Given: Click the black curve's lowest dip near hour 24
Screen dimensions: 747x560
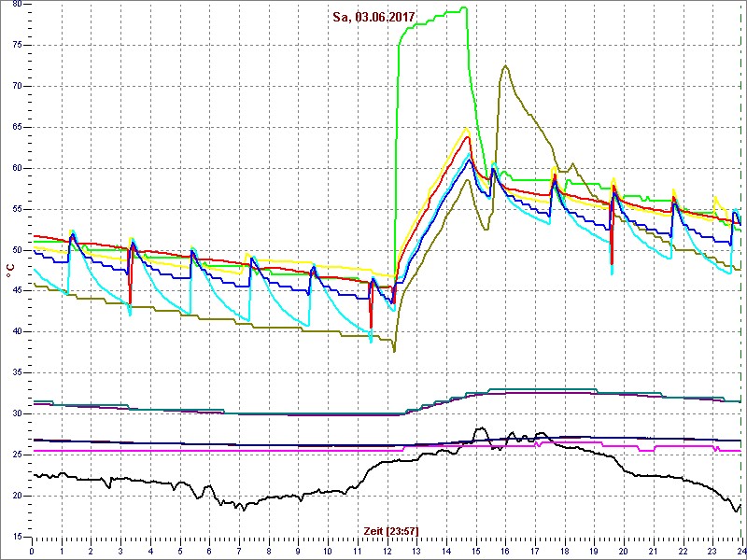Looking at the screenshot, I should tap(737, 511).
